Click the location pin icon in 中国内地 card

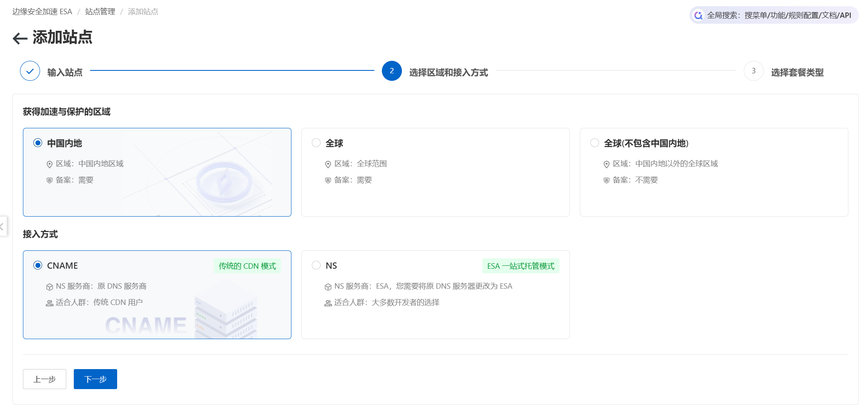(50, 164)
